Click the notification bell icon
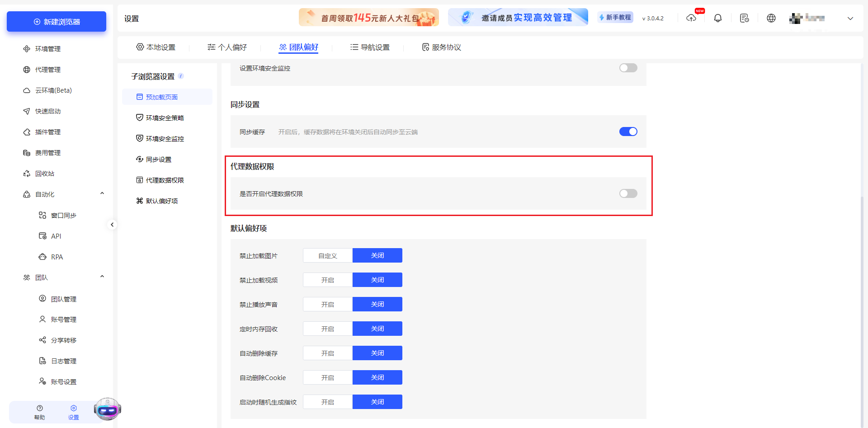 point(718,18)
